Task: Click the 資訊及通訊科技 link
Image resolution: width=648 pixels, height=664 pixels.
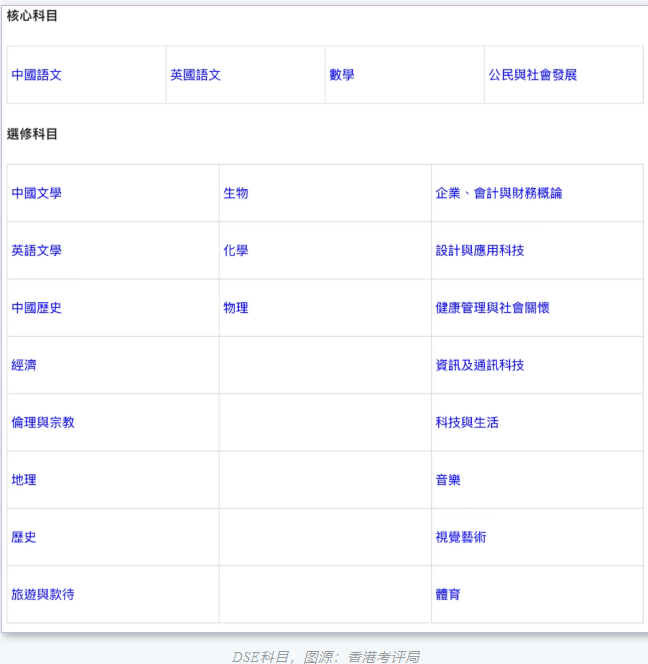Action: 480,365
